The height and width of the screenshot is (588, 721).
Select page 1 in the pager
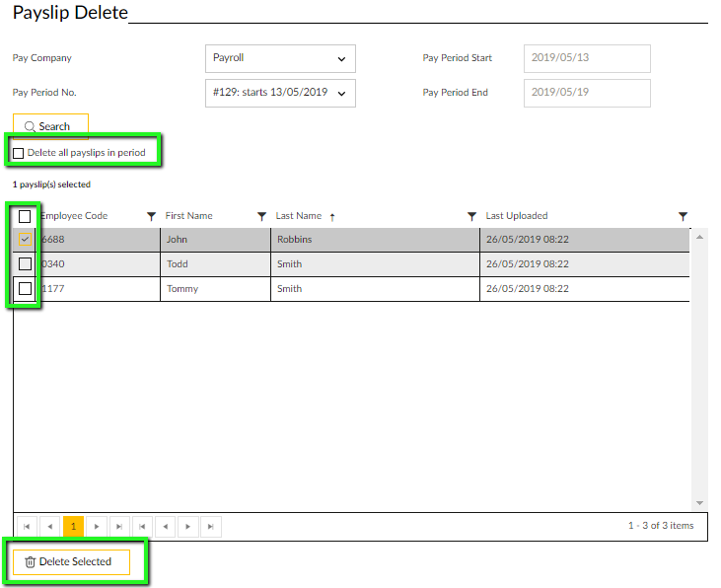click(x=73, y=527)
